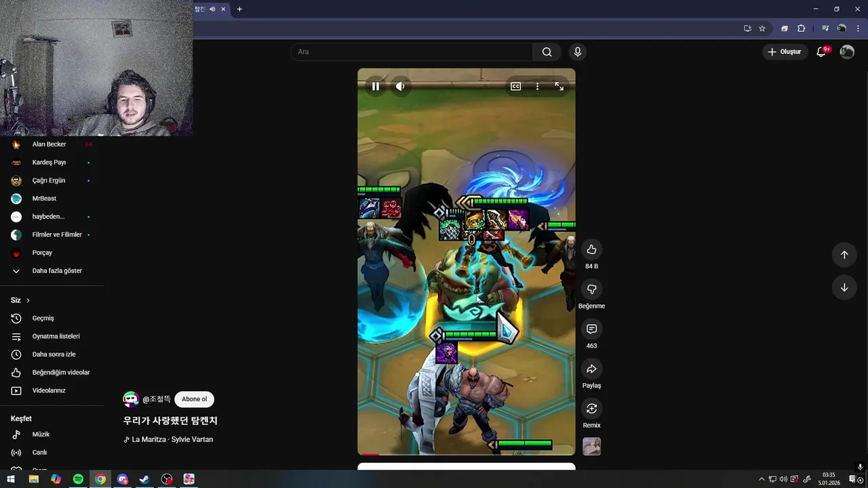Open the Windows Start menu
The height and width of the screenshot is (488, 868).
coord(11,479)
